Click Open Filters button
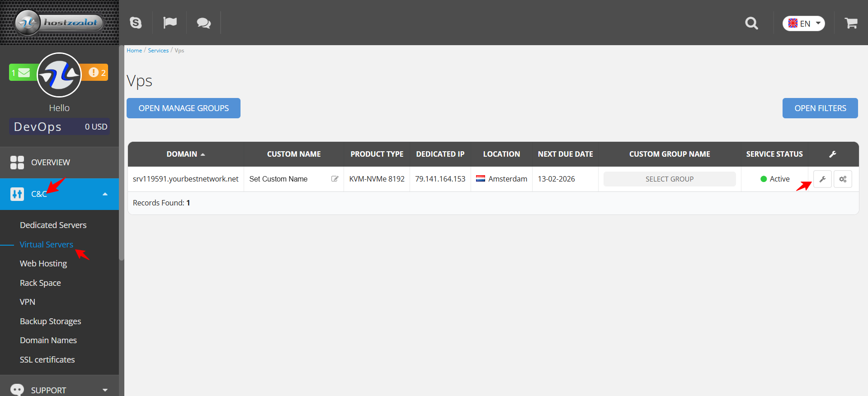Screen dimensions: 868x396 (x=820, y=108)
